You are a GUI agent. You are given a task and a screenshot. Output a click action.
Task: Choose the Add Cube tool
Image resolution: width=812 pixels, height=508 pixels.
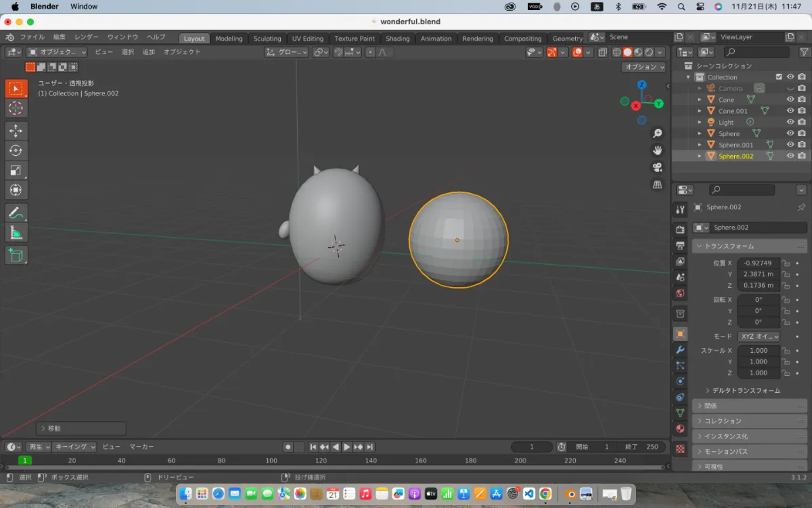pyautogui.click(x=16, y=256)
